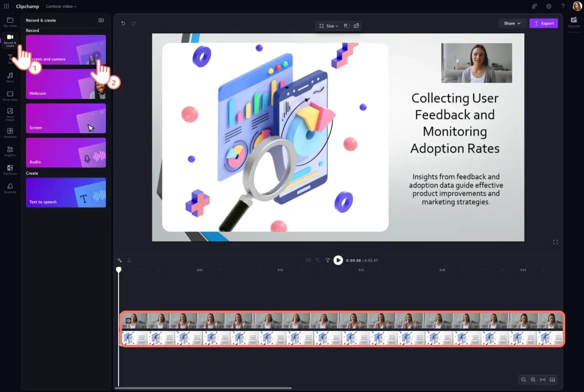Viewport: 584px width, 392px height.
Task: Click the undo arrow above the preview
Action: click(122, 23)
